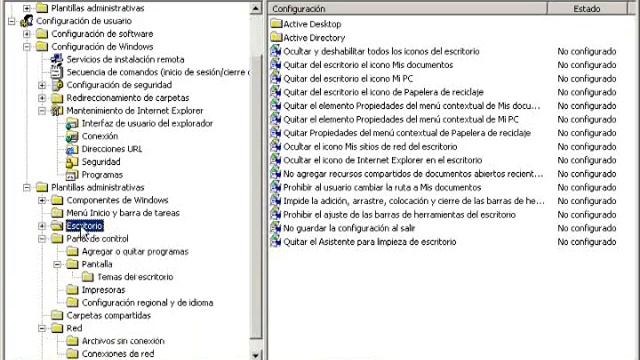Click the Active Directory folder icon
640x360 pixels.
(276, 38)
